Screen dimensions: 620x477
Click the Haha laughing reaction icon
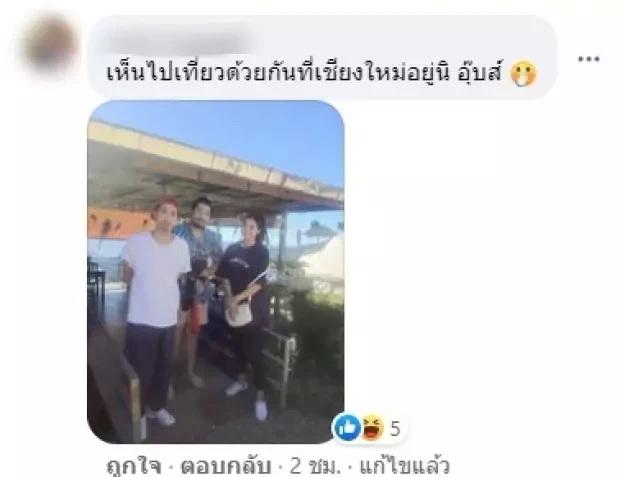(x=372, y=428)
